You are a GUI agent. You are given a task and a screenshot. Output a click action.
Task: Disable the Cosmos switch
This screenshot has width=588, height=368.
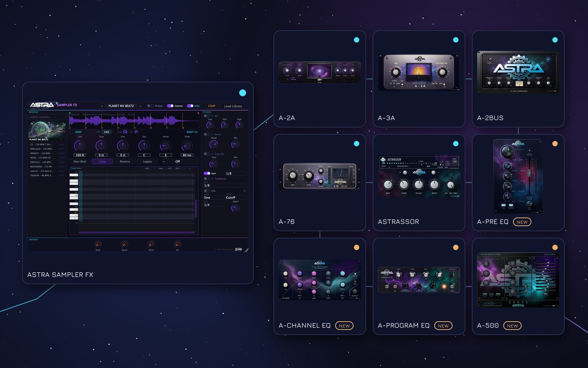pos(170,106)
